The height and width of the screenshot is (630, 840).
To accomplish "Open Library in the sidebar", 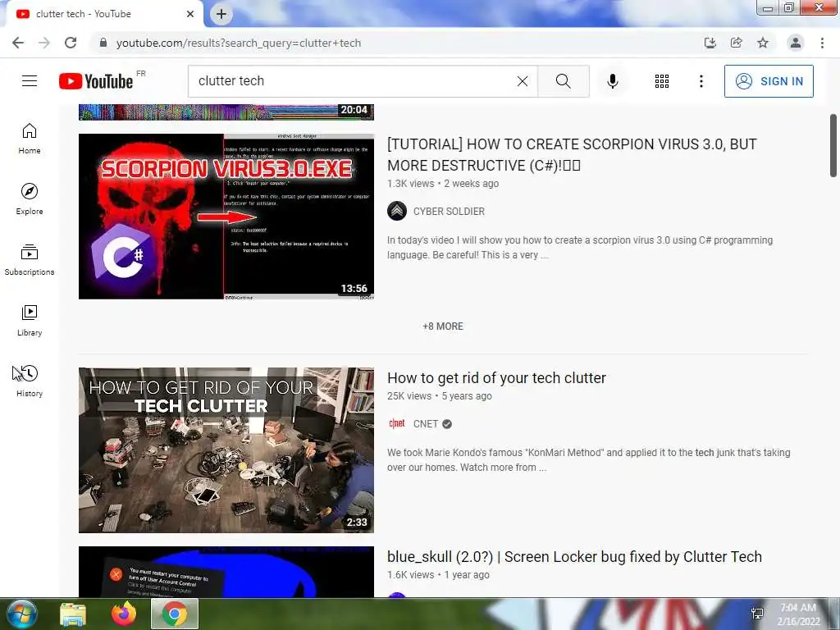I will pyautogui.click(x=30, y=321).
